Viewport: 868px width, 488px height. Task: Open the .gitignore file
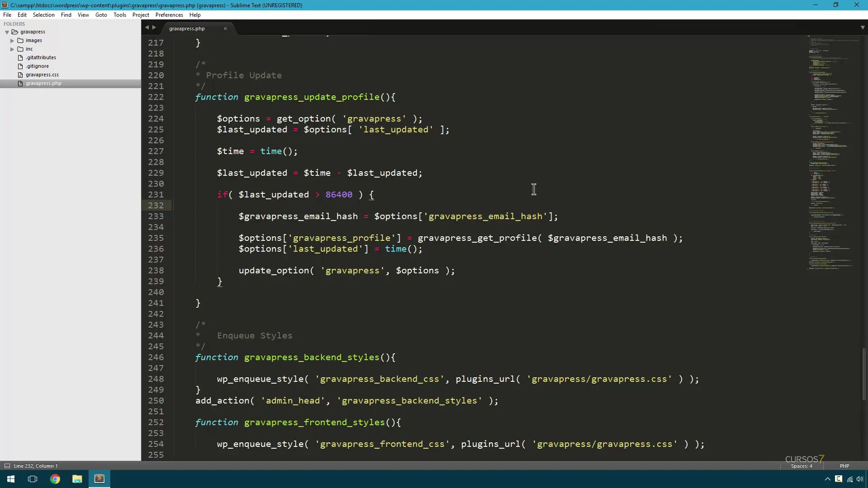click(x=37, y=66)
